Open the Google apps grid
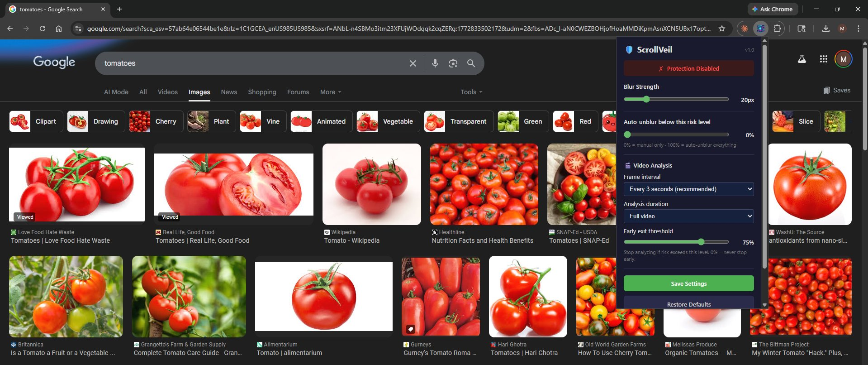Screen dimensions: 868x365 (x=824, y=59)
